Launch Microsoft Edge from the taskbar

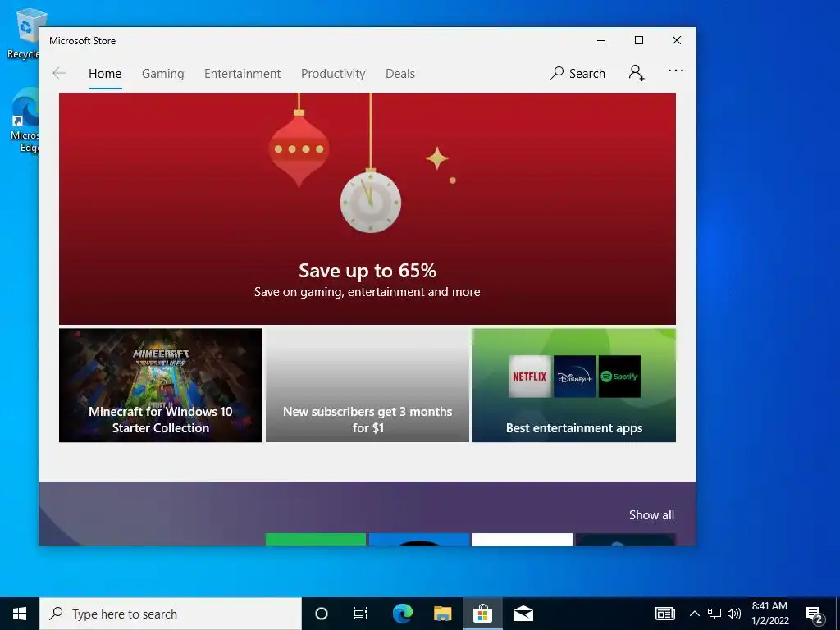402,614
